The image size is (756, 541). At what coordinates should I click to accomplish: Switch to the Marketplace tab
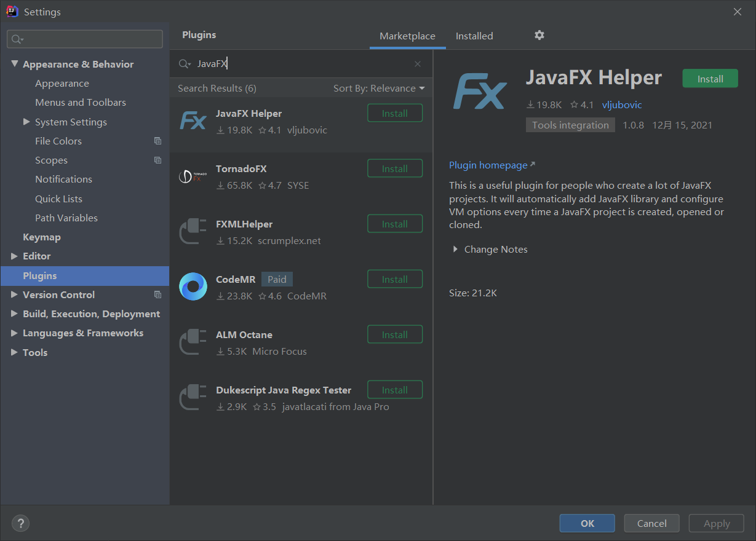tap(407, 36)
